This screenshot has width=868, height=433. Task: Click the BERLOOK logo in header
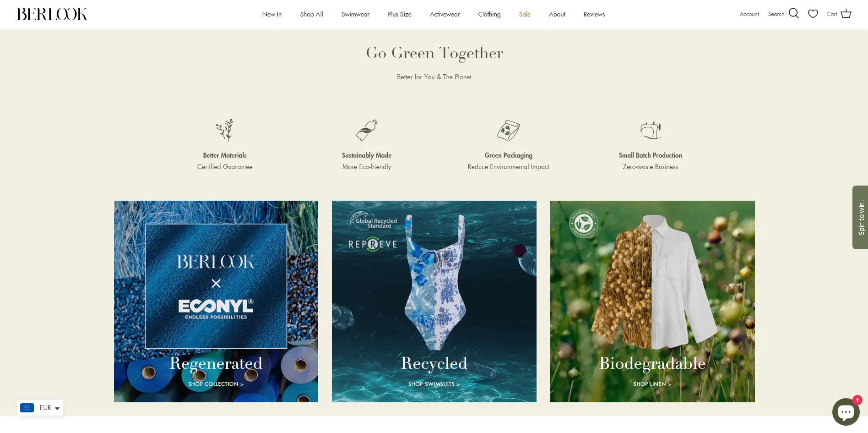click(x=52, y=14)
